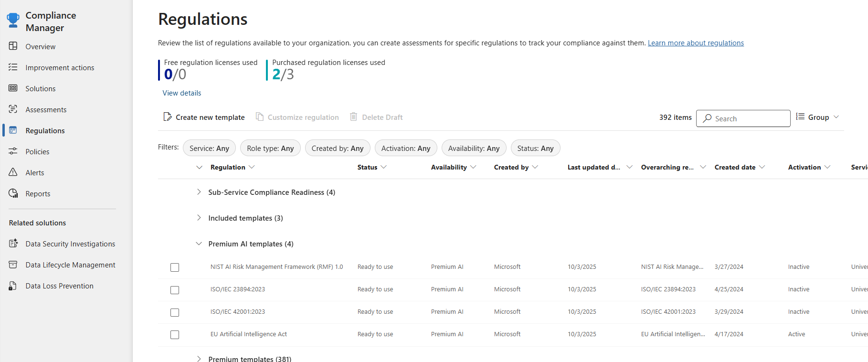
Task: Collapse the Premium AI templates group
Action: [x=199, y=244]
